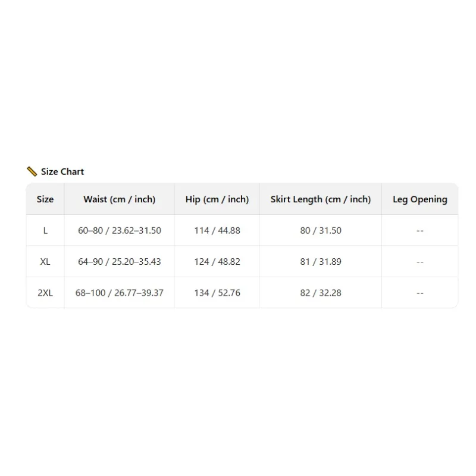Viewport: 476px width, 476px height.
Task: Click the Size Chart heading
Action: tap(62, 171)
